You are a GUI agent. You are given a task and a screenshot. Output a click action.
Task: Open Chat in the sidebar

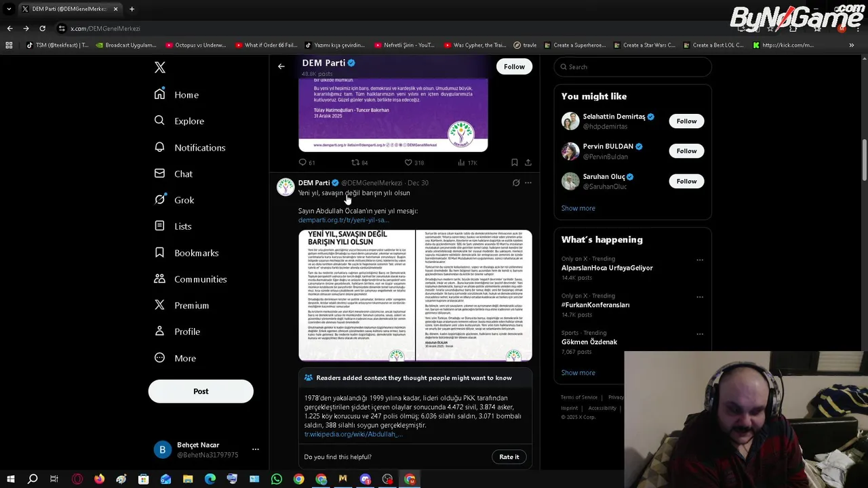174,174
